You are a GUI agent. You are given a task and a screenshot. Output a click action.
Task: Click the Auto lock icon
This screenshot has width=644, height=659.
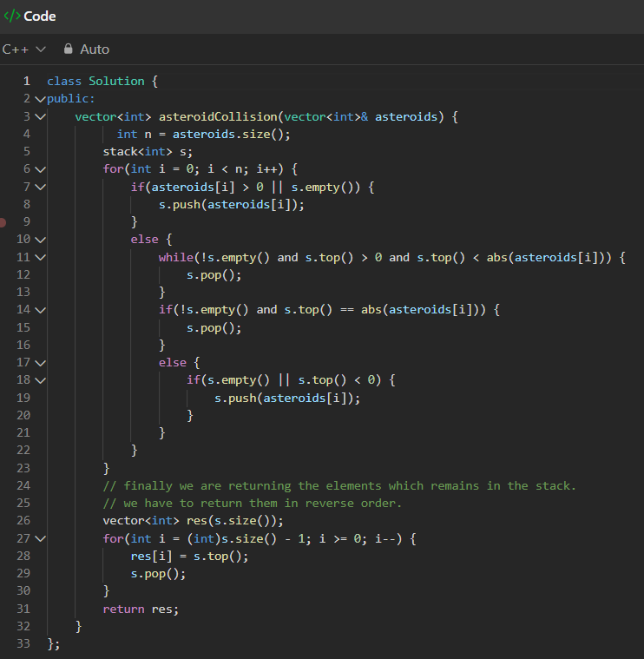(x=68, y=49)
